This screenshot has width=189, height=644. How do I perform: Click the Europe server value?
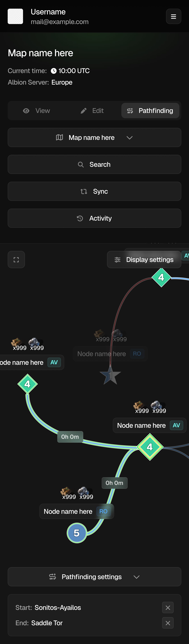(x=62, y=82)
